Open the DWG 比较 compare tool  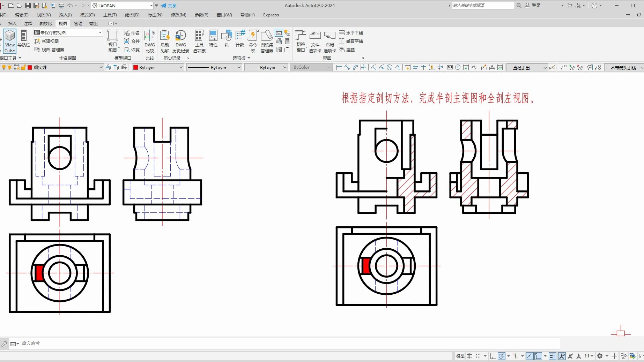[x=150, y=41]
